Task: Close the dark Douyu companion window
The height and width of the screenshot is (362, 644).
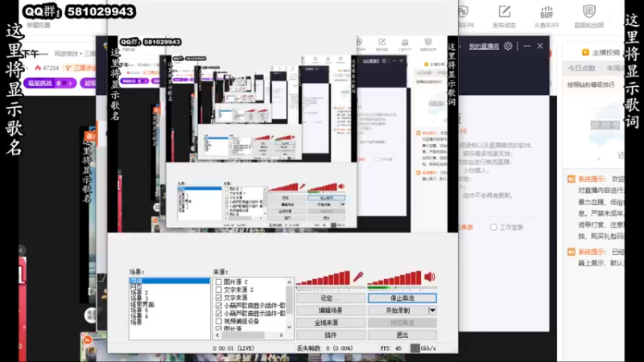Action: click(540, 46)
